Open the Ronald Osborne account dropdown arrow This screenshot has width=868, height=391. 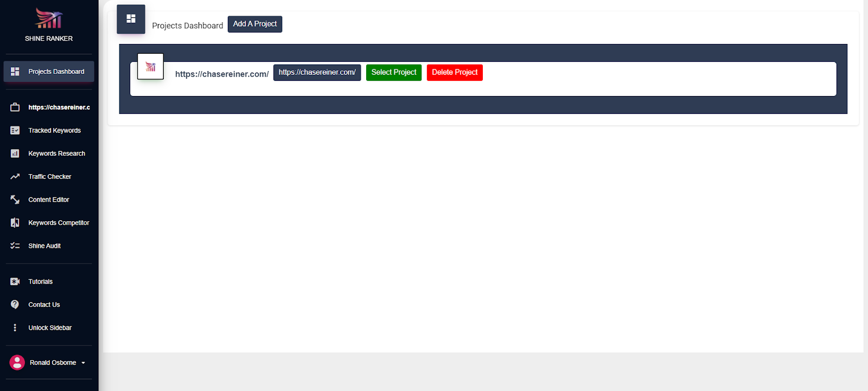pos(83,363)
